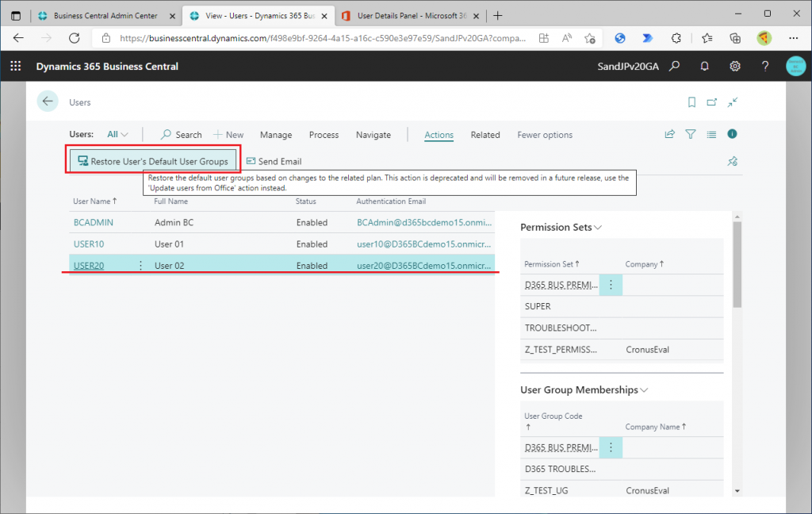812x514 pixels.
Task: Open the browser extensions puzzle icon
Action: 676,38
